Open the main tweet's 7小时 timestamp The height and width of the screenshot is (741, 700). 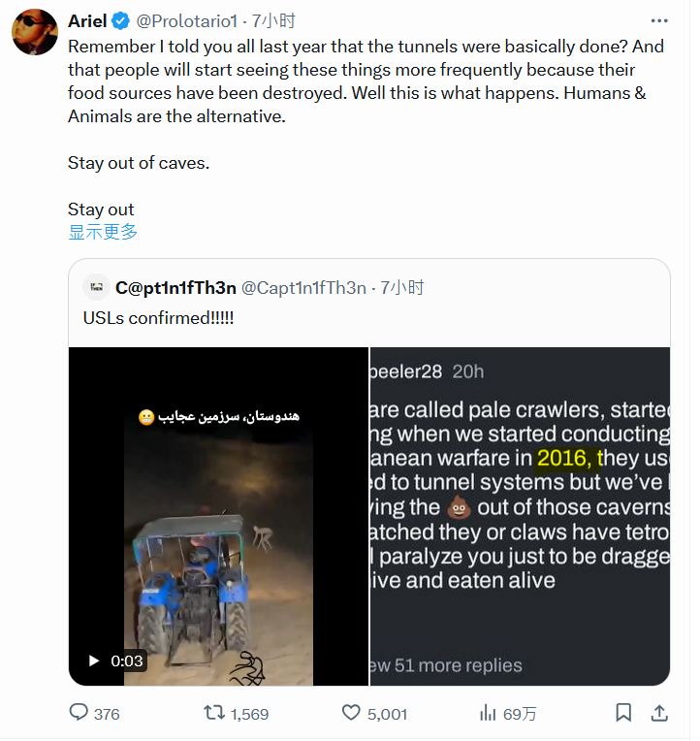click(273, 20)
